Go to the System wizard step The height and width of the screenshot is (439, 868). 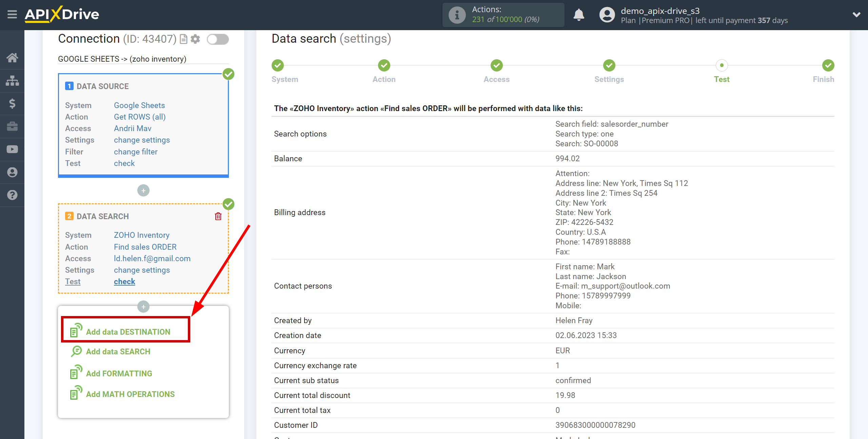(x=278, y=65)
